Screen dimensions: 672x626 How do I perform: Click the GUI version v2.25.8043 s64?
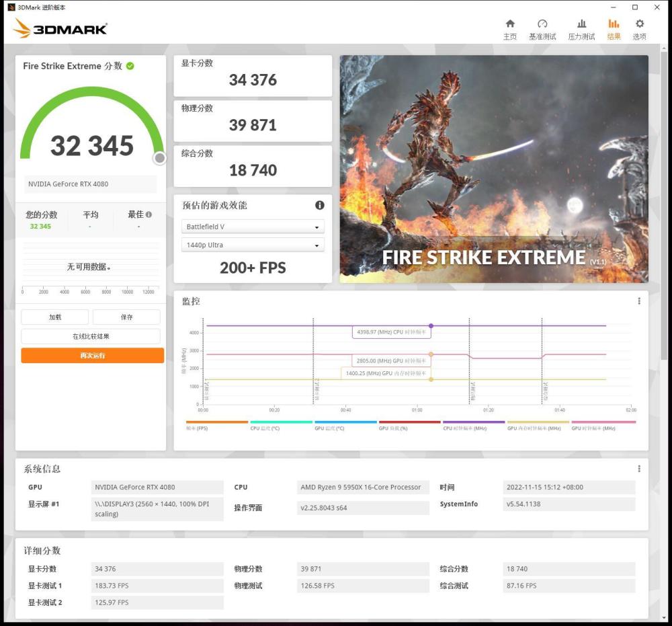pyautogui.click(x=363, y=508)
